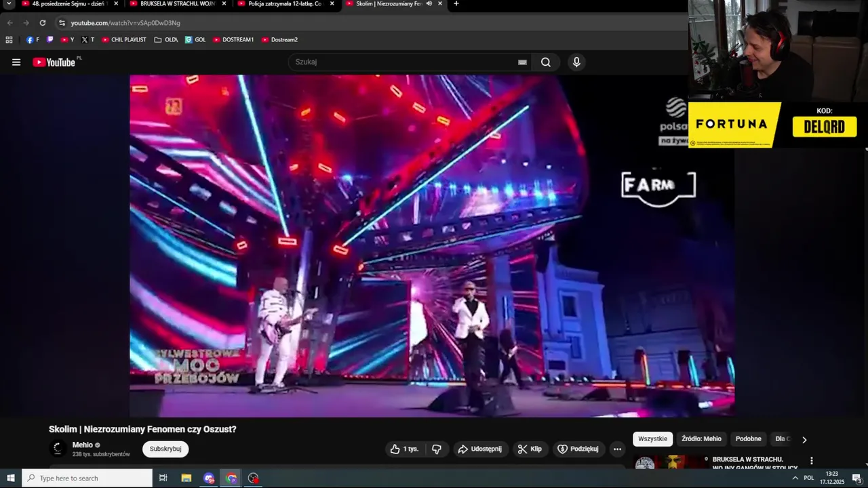Go forward with the forward arrow
This screenshot has height=488, width=868.
(x=26, y=22)
